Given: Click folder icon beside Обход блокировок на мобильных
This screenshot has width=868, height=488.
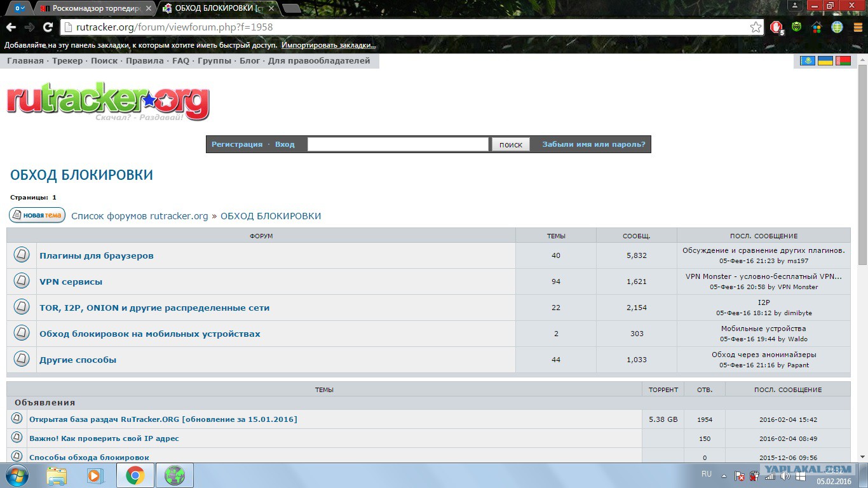Looking at the screenshot, I should click(22, 333).
